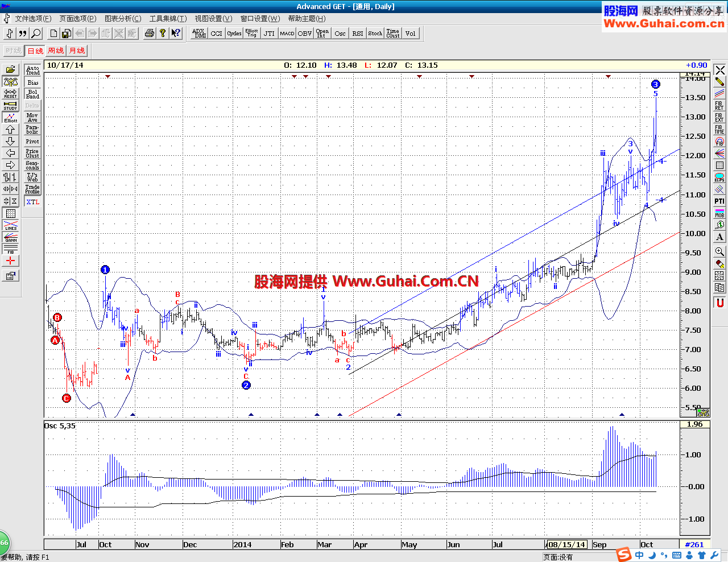Screen dimensions: 728x562
Task: Toggle the Bol Band study
Action: (32, 94)
